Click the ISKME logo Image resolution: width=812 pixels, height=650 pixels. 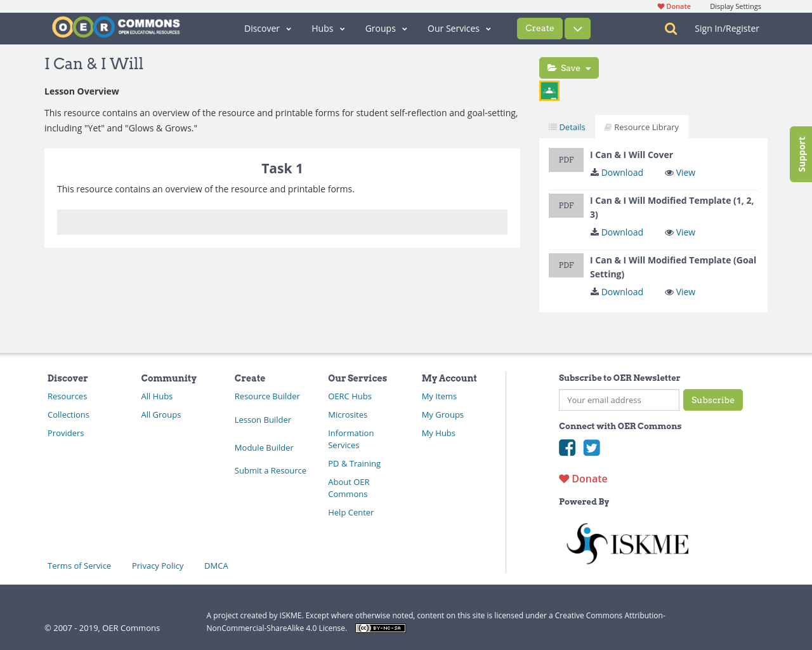tap(627, 543)
